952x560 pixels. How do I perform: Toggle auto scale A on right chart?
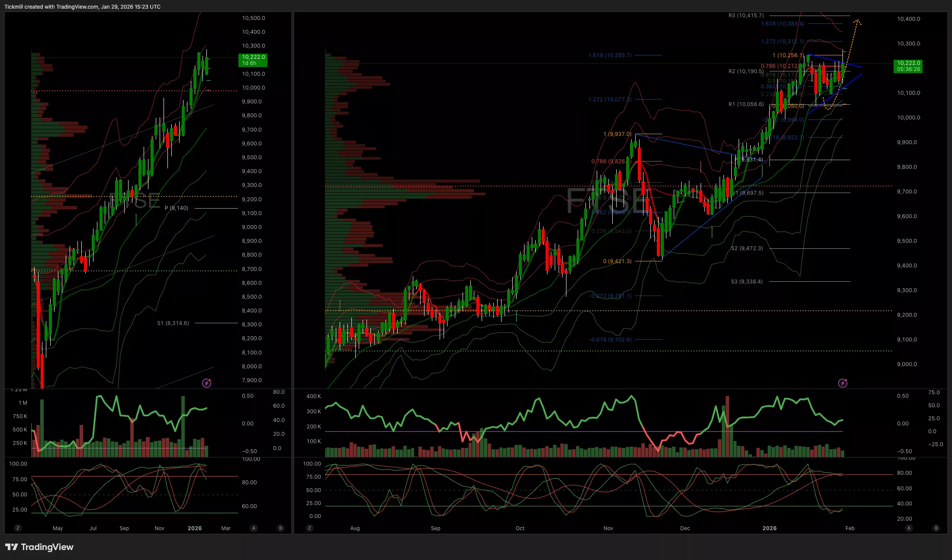[909, 528]
